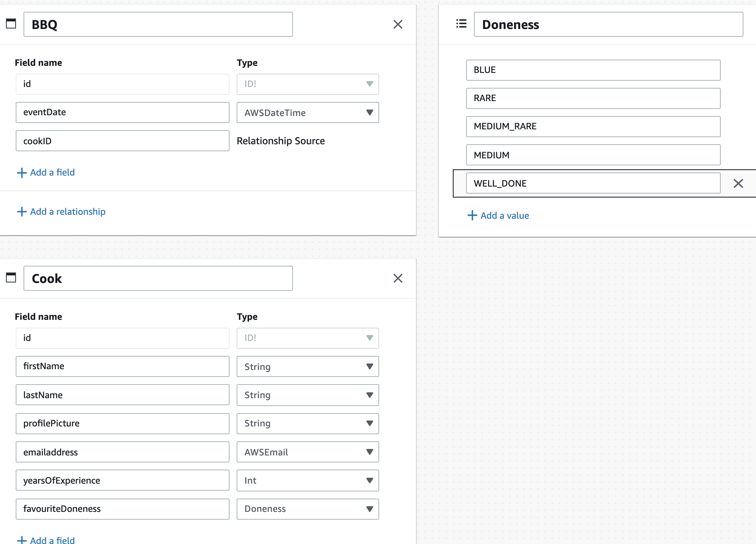Open the favouriteDoneness type dropdown
Screen dimensions: 756x544
(307, 509)
